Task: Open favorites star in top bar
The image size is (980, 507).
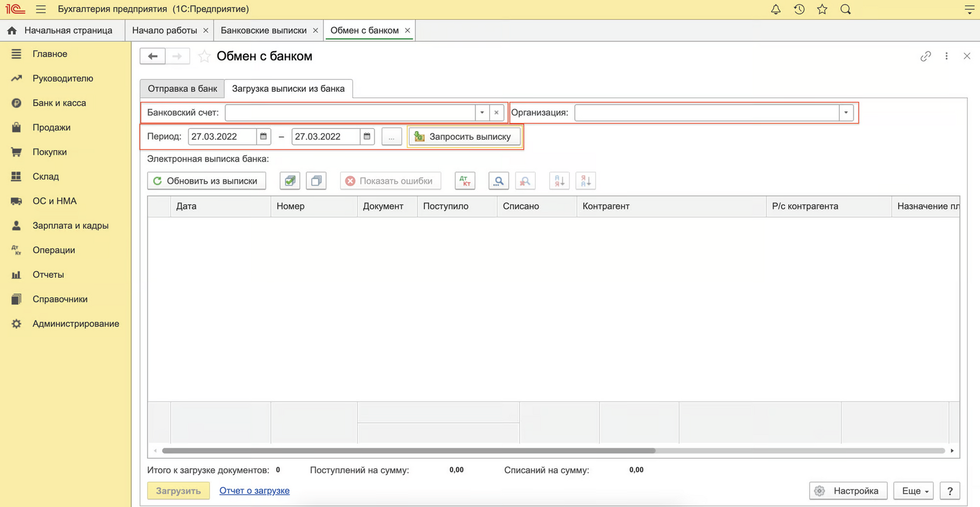Action: click(x=822, y=9)
